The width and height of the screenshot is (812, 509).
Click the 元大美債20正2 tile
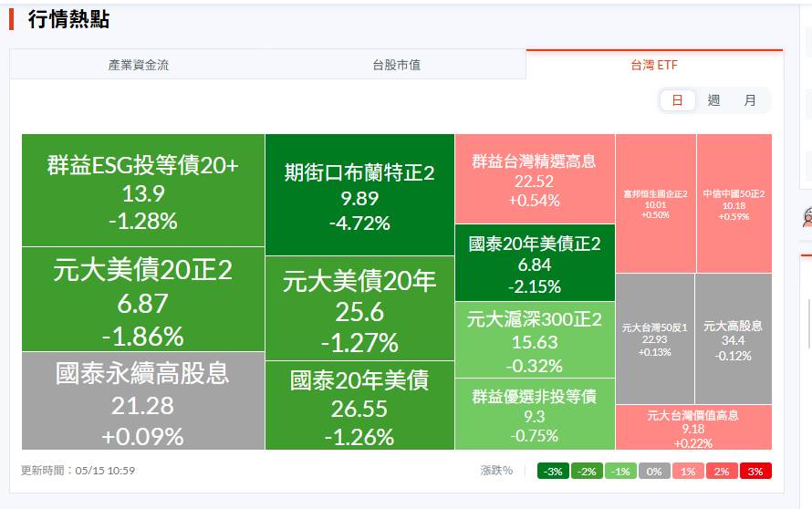(x=143, y=299)
